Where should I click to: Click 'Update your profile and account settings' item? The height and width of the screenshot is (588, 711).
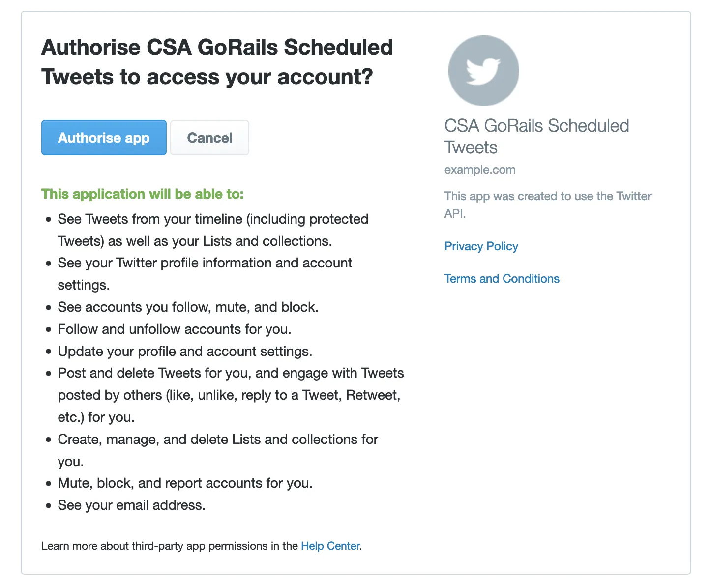pyautogui.click(x=185, y=352)
